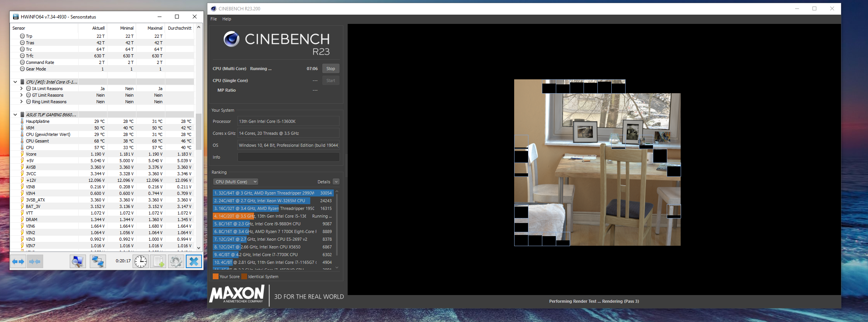Open the HWiNFO system summary magnifier icon

click(x=77, y=262)
